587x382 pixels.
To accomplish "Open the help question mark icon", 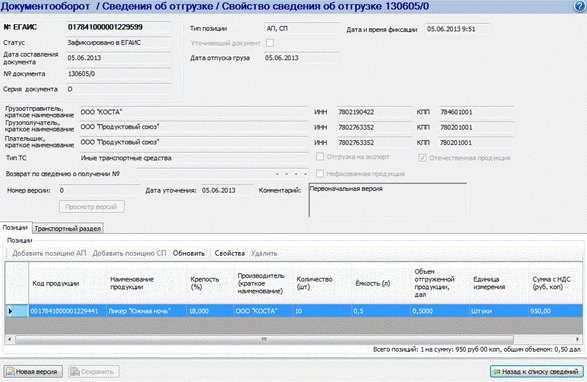I will coord(580,6).
